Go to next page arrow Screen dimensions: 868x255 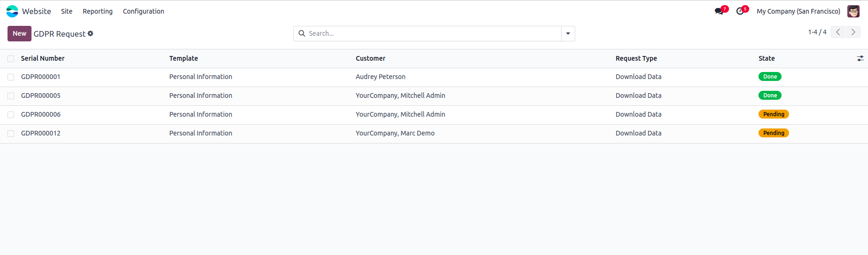tap(853, 32)
